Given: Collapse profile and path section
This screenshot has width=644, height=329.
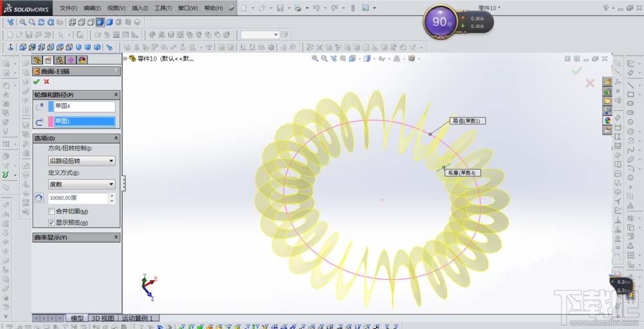Looking at the screenshot, I should click(x=116, y=95).
